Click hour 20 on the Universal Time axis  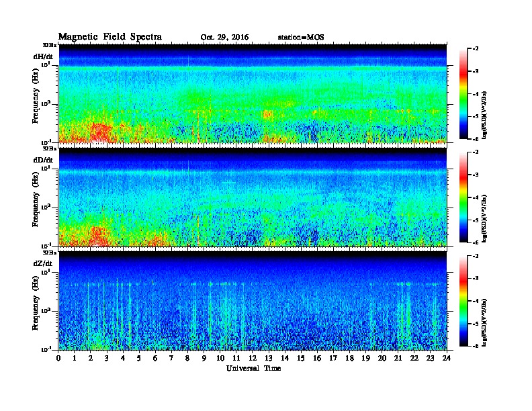click(x=382, y=359)
